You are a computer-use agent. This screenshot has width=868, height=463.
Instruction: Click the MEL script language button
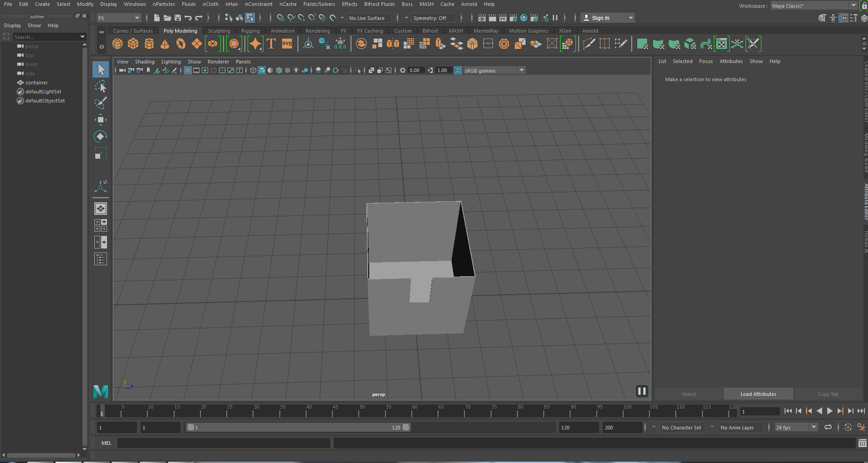[106, 443]
